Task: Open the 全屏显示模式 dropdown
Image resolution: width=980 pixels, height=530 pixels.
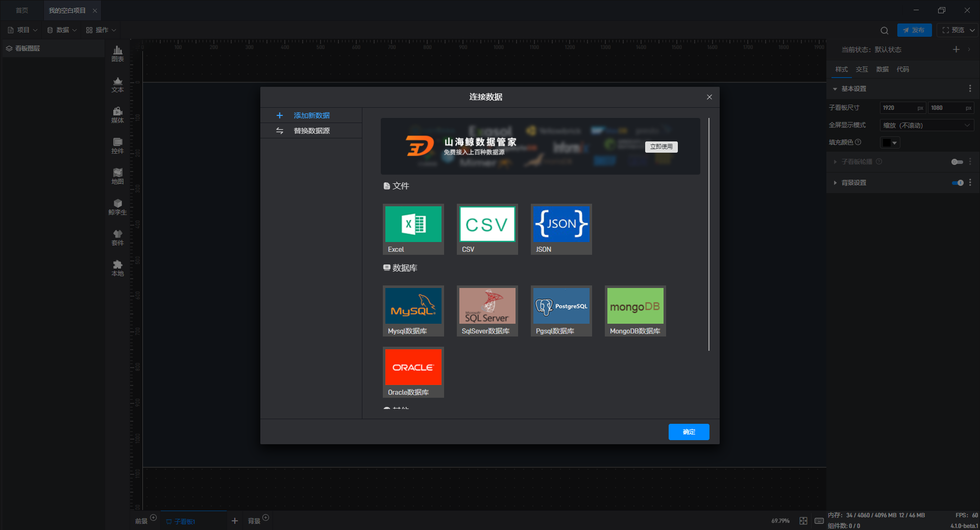Action: (x=927, y=125)
